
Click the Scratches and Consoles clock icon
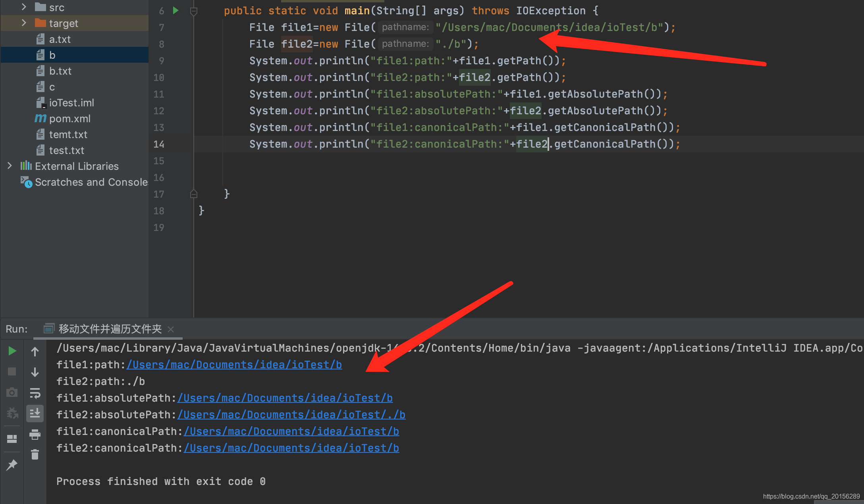pos(26,182)
